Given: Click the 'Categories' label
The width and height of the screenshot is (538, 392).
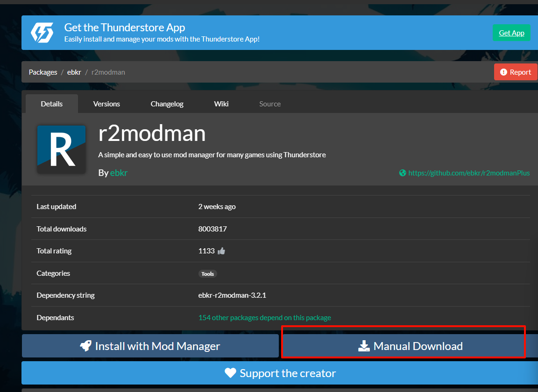Looking at the screenshot, I should [53, 273].
